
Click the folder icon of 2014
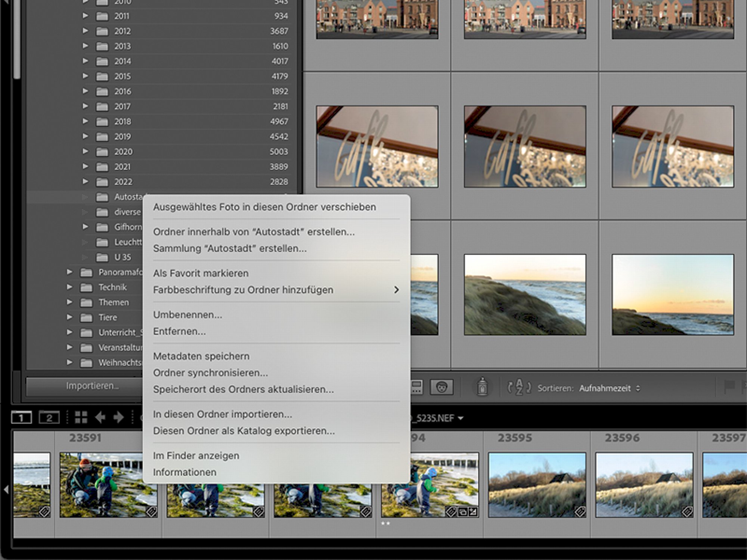click(102, 61)
